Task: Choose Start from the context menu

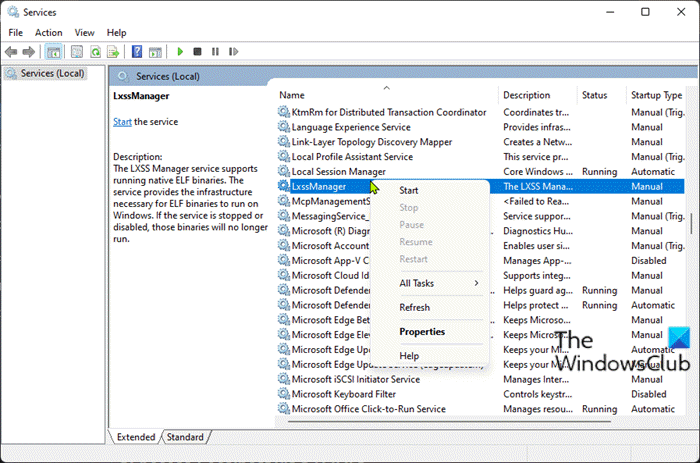Action: point(409,190)
